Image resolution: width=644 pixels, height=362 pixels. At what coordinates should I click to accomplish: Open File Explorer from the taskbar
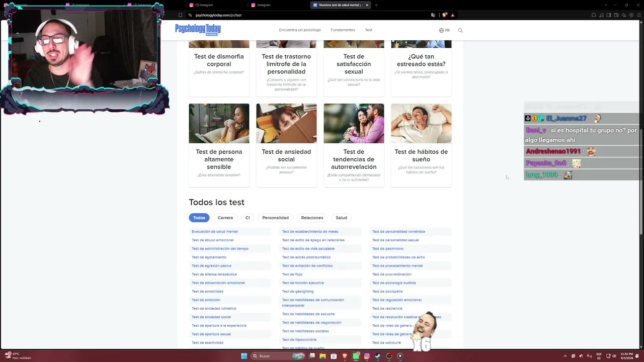tap(323, 356)
